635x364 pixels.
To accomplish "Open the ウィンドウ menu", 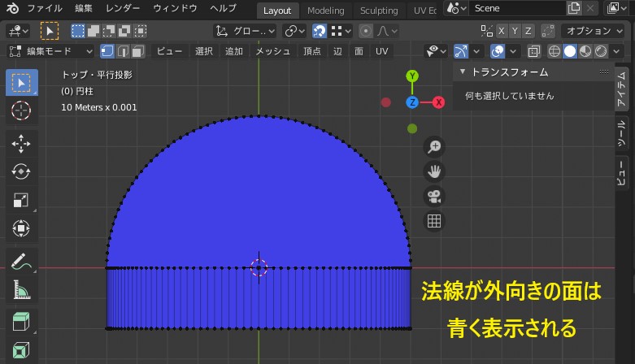I will [175, 8].
